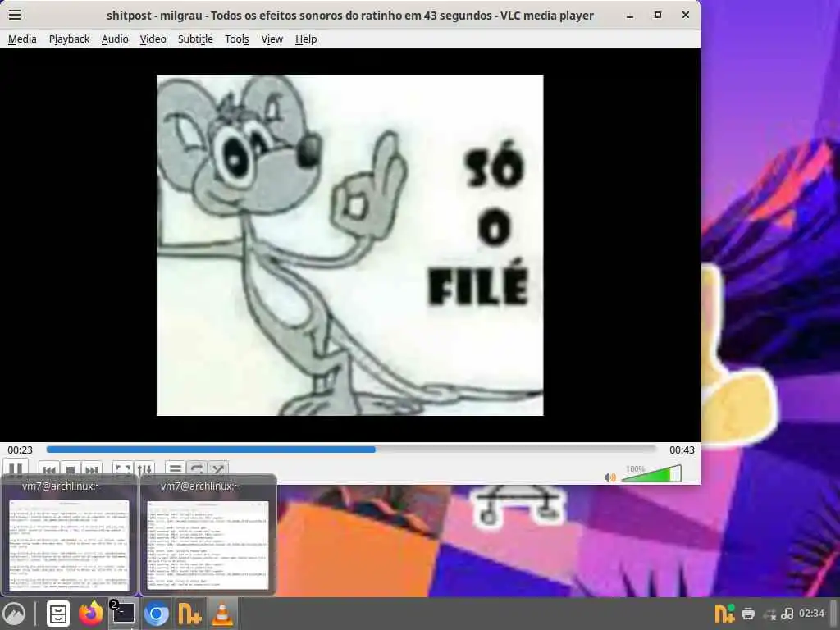Viewport: 840px width, 630px height.
Task: Open the music note tray icon
Action: coord(787,614)
